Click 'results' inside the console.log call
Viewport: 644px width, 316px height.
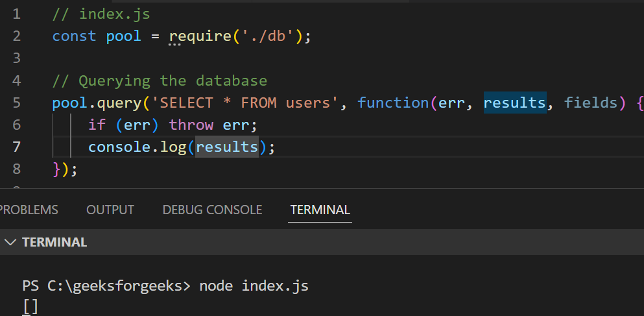click(227, 147)
